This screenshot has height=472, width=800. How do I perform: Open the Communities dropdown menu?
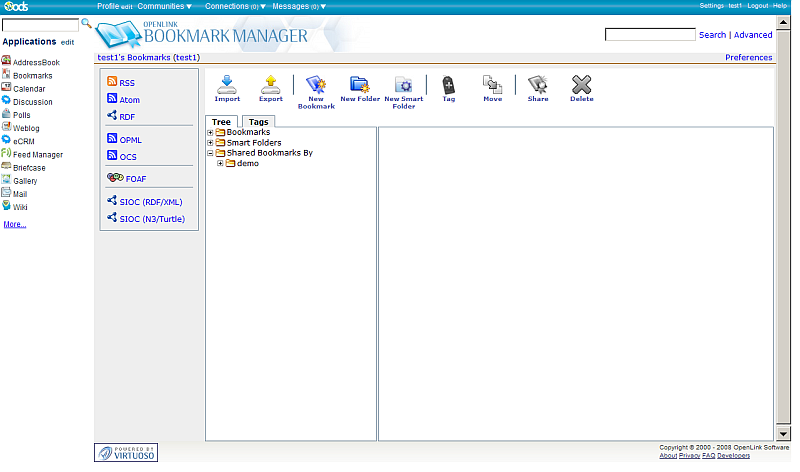165,6
